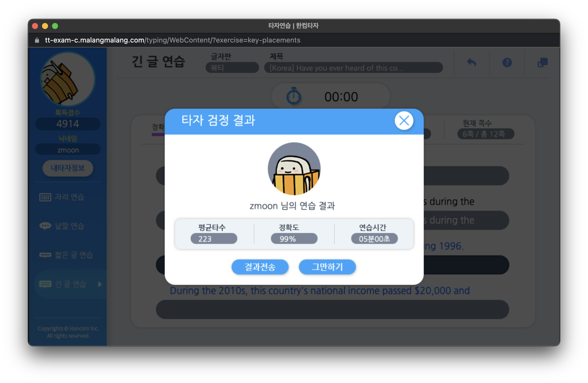The height and width of the screenshot is (383, 588).
Task: Open the 글자판 keyboard layout field 쿼티
Action: pyautogui.click(x=232, y=68)
